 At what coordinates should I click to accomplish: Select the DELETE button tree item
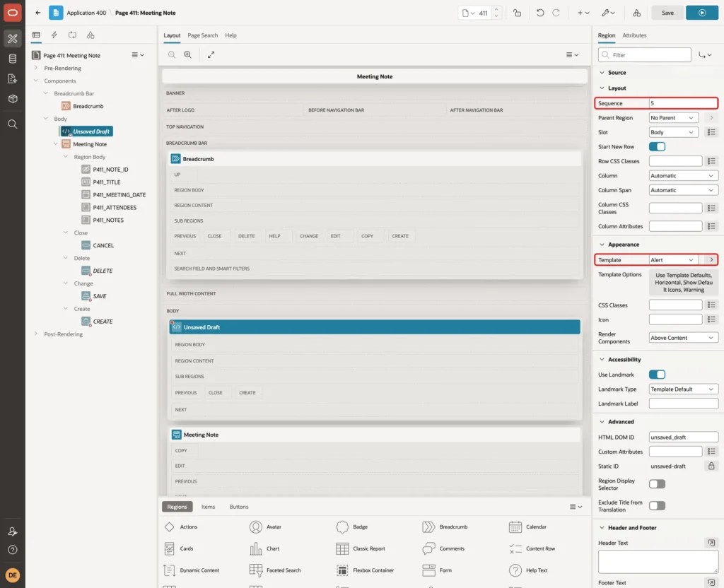pos(103,271)
